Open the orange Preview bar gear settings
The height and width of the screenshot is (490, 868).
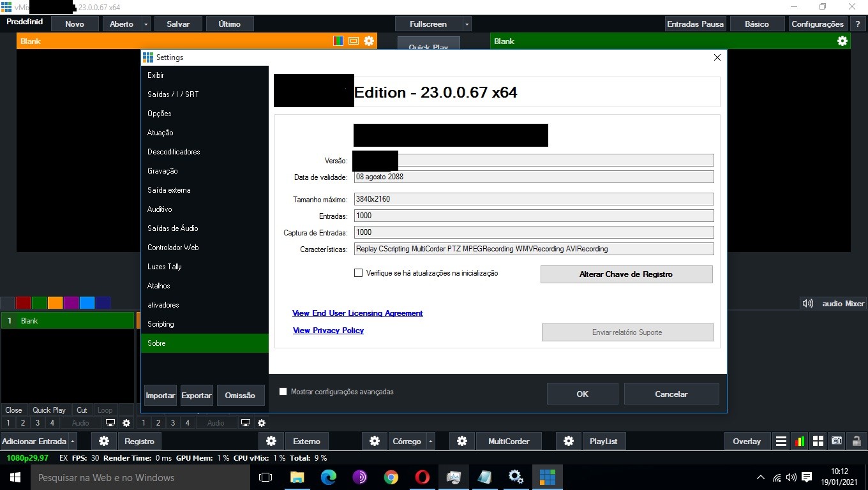pyautogui.click(x=369, y=41)
